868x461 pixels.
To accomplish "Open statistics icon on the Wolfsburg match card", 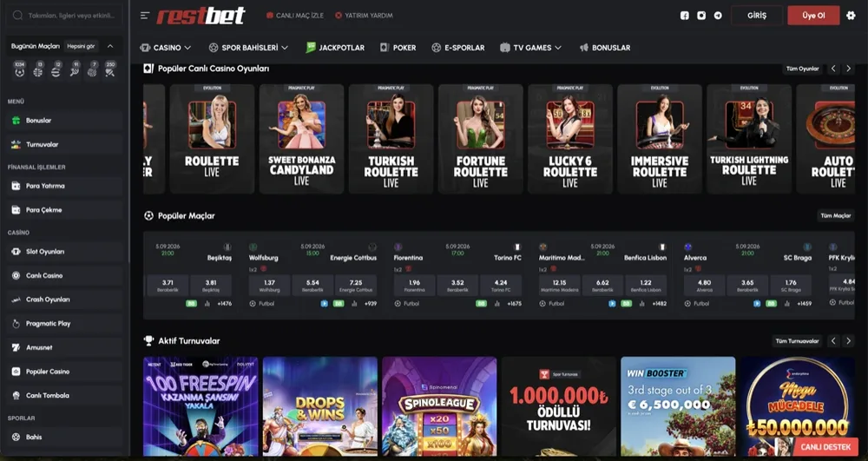I will [x=354, y=304].
